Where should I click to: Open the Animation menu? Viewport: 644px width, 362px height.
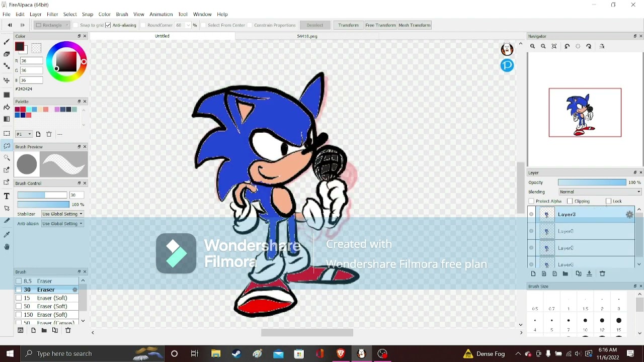click(x=161, y=14)
